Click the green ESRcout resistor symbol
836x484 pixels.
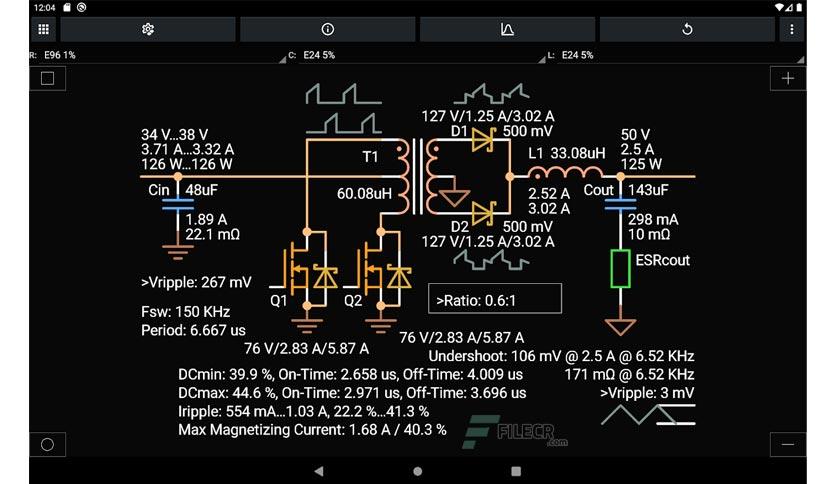tap(620, 269)
